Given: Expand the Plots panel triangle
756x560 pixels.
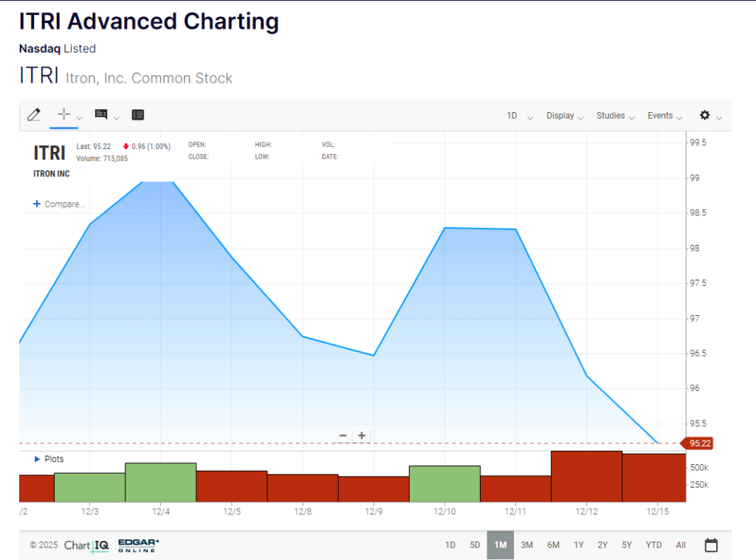Looking at the screenshot, I should [38, 459].
